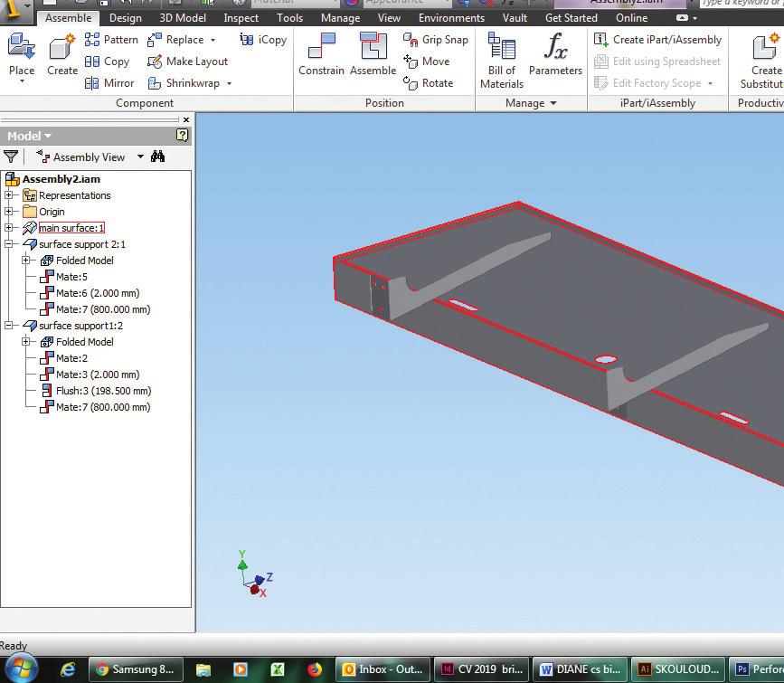784x683 pixels.
Task: Open the View tab
Action: (389, 18)
